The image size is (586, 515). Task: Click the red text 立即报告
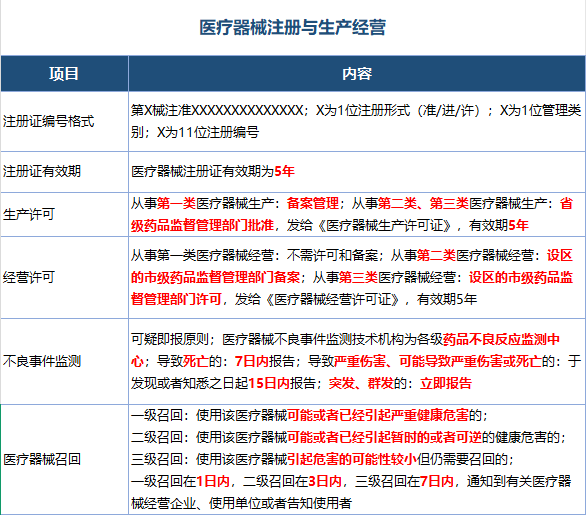pyautogui.click(x=446, y=383)
